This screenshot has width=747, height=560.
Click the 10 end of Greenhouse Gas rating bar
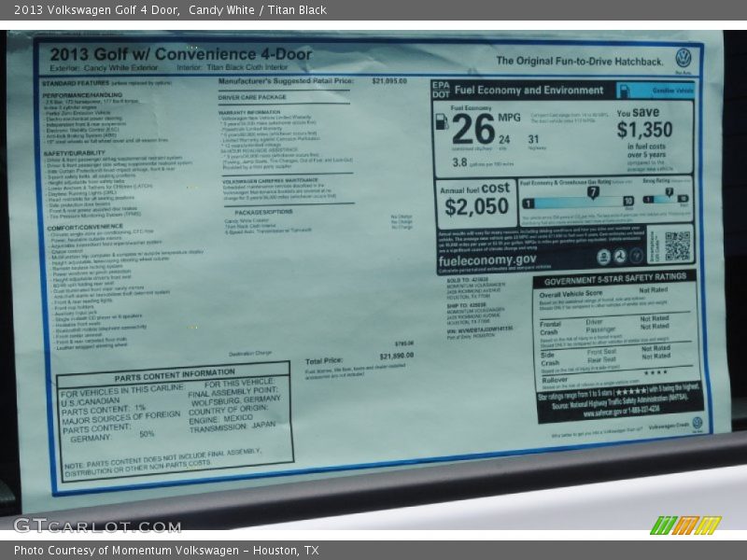[628, 202]
